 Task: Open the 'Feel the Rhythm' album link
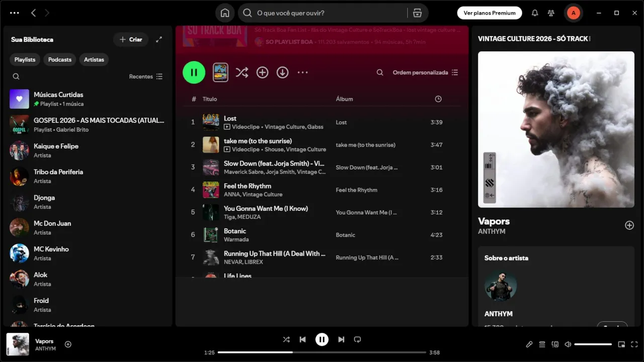(x=356, y=190)
